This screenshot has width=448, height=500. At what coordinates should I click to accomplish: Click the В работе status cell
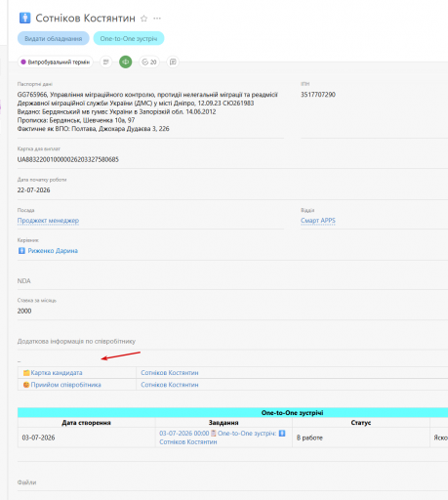(361, 437)
